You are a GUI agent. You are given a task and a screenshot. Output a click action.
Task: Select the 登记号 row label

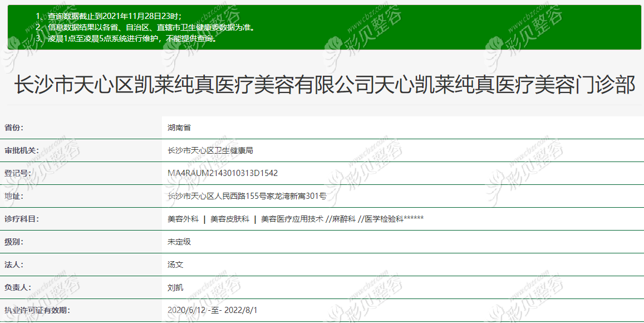18,173
